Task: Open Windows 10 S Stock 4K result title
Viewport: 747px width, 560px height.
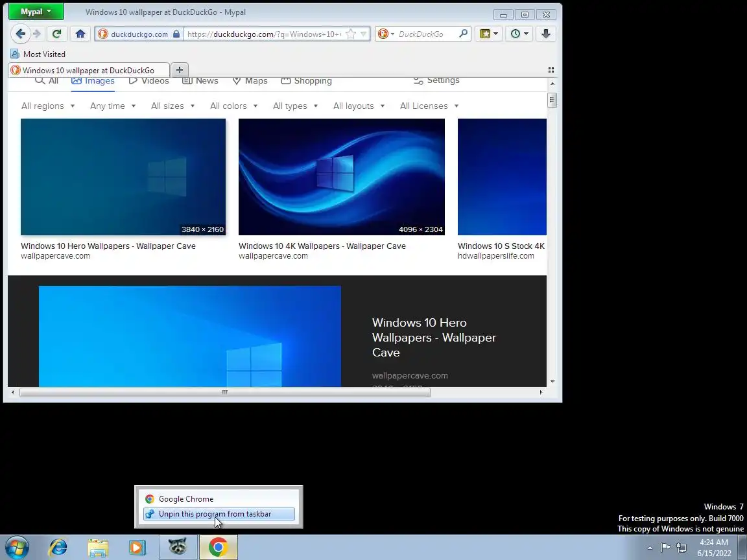Action: (x=501, y=246)
